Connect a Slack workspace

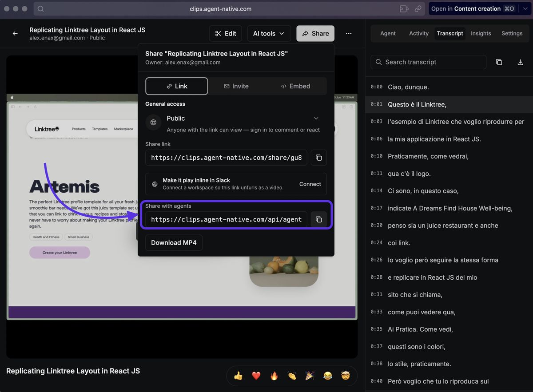310,184
